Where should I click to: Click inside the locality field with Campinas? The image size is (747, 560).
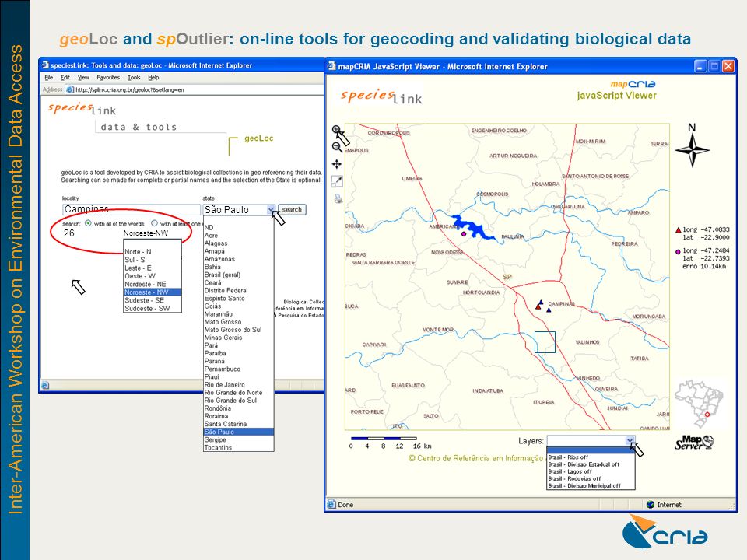point(132,209)
